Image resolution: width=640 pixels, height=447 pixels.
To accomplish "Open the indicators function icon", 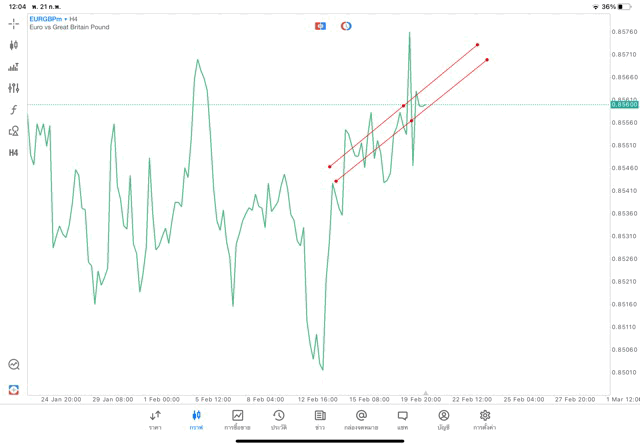I will (14, 109).
